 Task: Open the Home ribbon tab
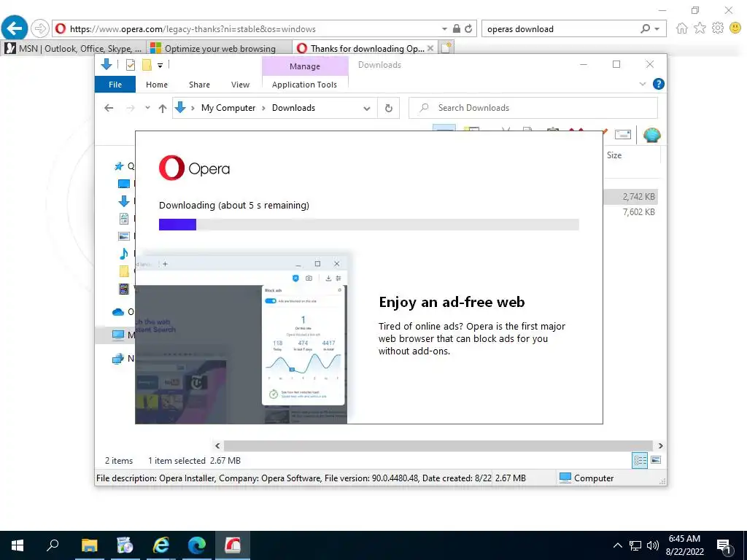pyautogui.click(x=157, y=85)
